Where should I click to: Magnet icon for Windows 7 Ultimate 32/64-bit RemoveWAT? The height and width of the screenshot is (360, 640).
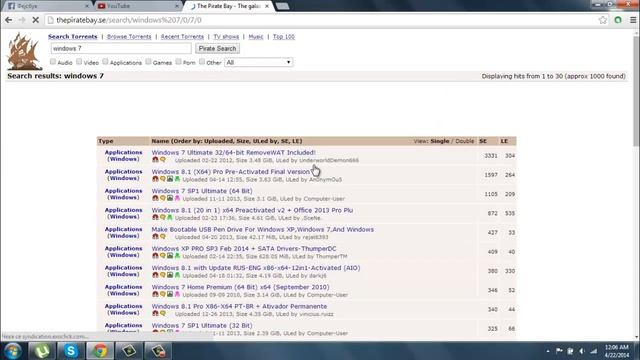pos(155,160)
